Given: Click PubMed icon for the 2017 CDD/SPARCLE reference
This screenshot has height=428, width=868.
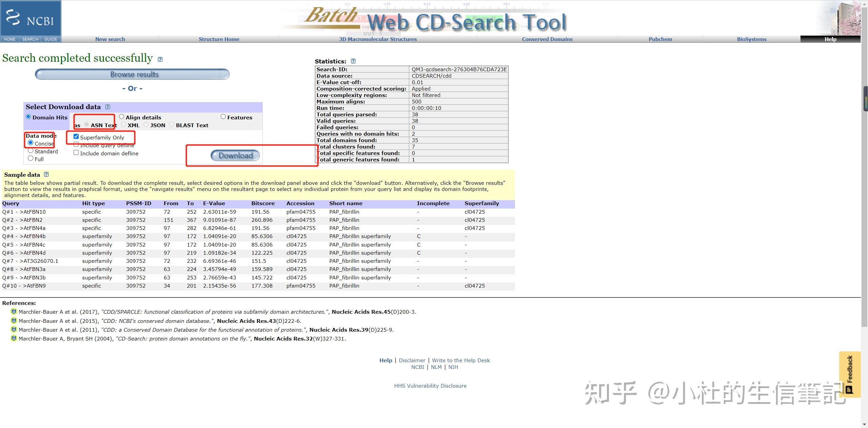Looking at the screenshot, I should point(14,312).
